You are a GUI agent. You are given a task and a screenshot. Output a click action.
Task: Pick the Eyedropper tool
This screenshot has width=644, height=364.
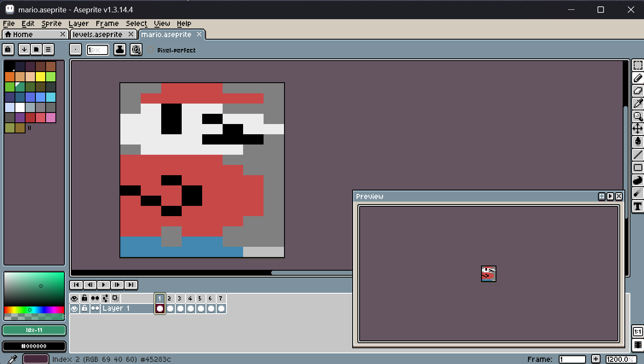pos(638,104)
